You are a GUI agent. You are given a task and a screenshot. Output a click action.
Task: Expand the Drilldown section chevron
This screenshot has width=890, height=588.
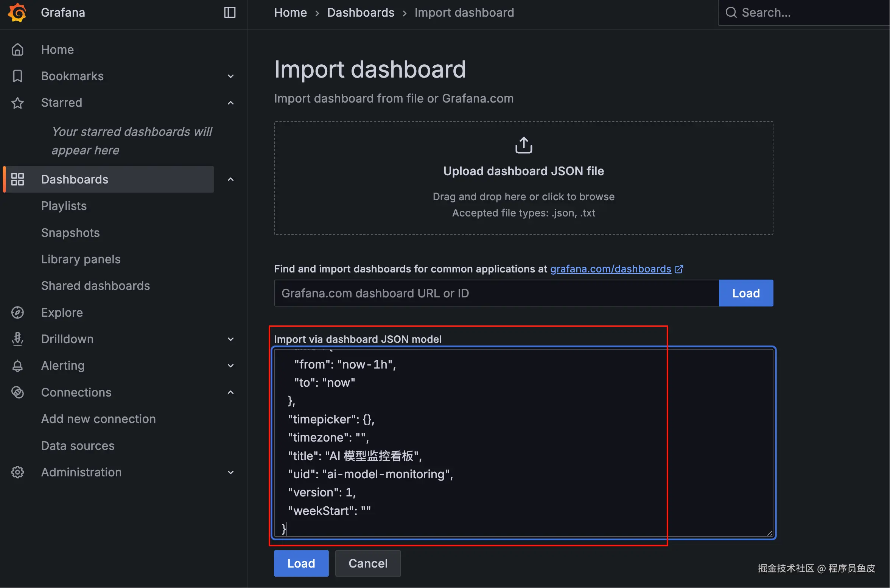230,339
